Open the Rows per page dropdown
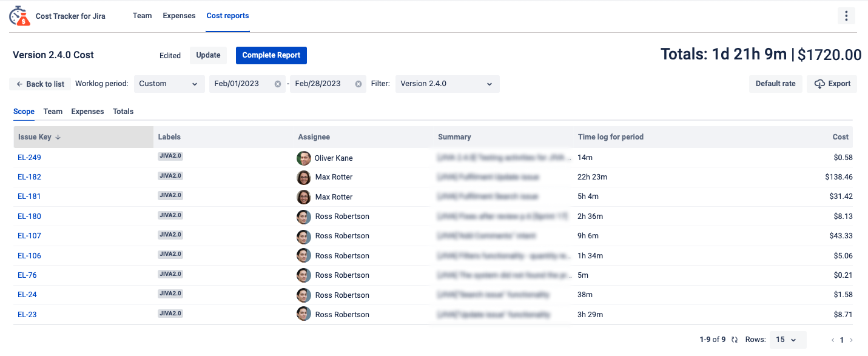Image resolution: width=868 pixels, height=356 pixels. (x=787, y=340)
